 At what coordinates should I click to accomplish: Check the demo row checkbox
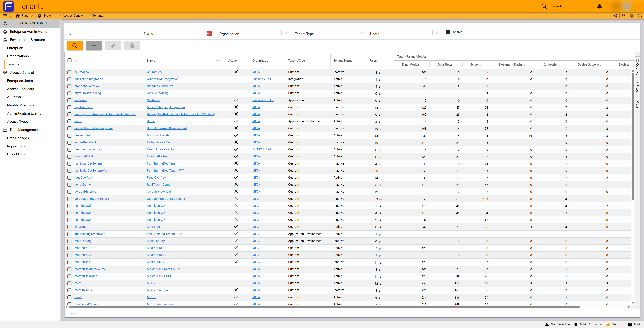click(69, 121)
